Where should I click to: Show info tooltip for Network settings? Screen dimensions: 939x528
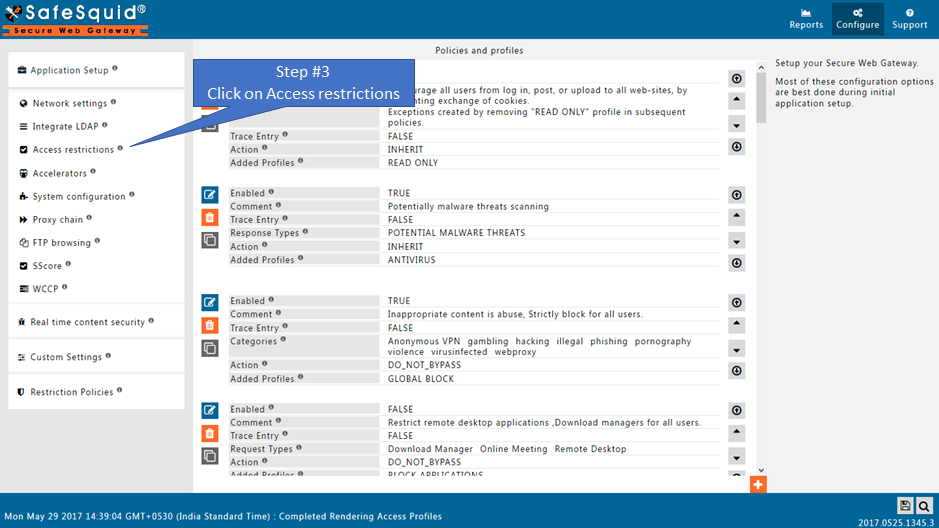click(x=113, y=102)
